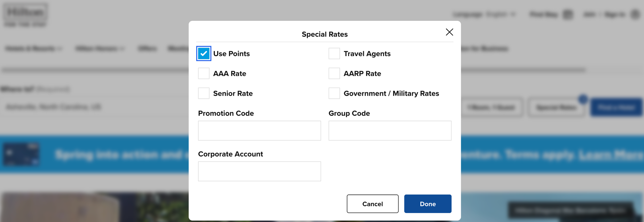Click the Hilton logo in the header
Screen dimensions: 644x222
(25, 15)
